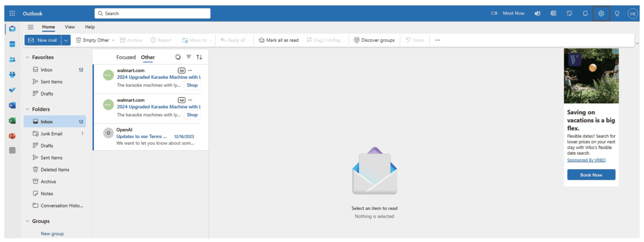Collapse the Groups section
Screen dimensions: 644x242
coord(28,221)
